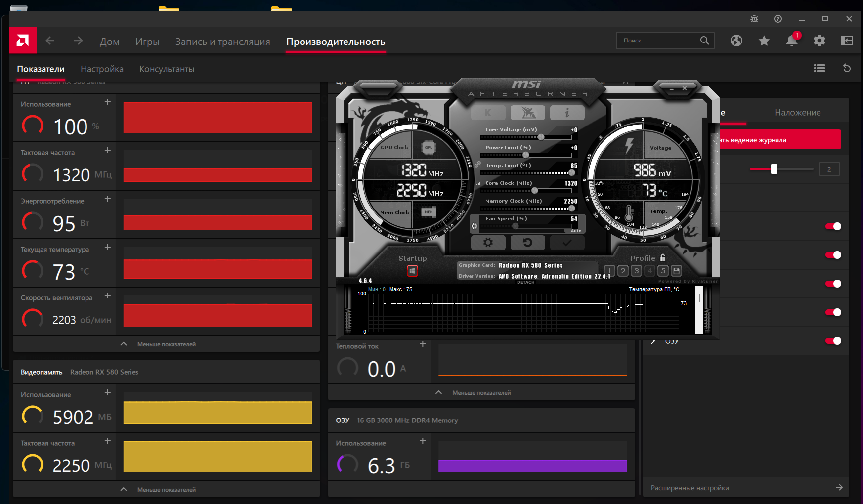863x504 pixels.
Task: Switch metrics to list view
Action: tap(820, 68)
